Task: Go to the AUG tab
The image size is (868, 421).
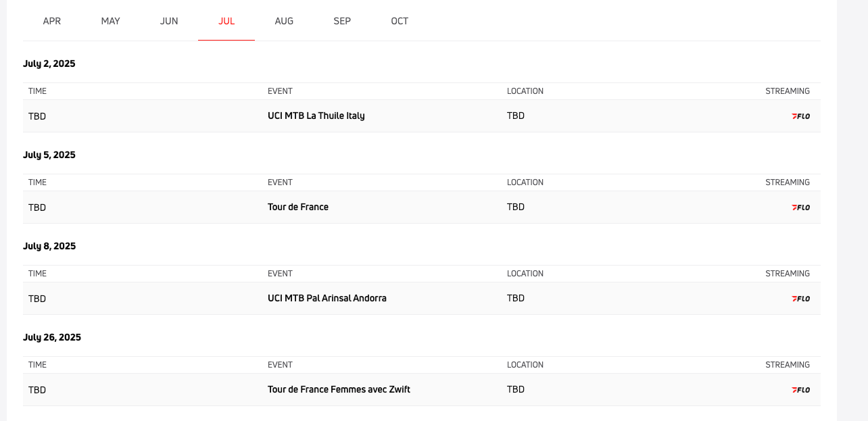Action: 284,21
